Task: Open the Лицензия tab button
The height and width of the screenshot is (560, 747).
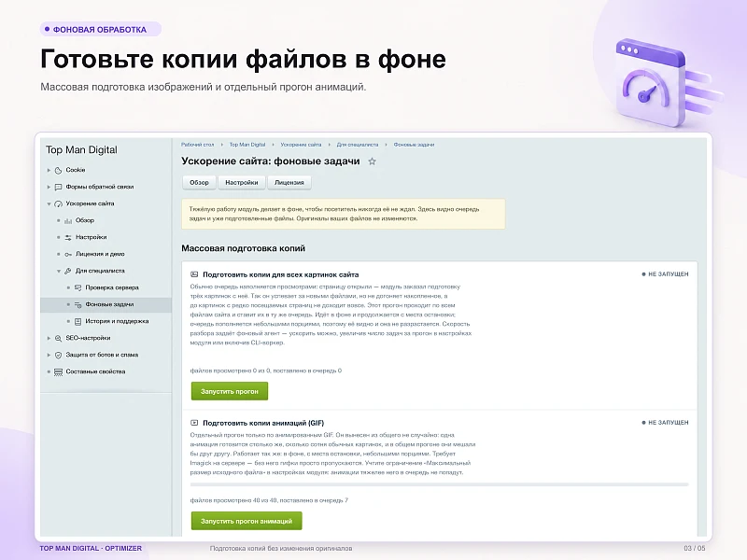Action: coord(289,182)
